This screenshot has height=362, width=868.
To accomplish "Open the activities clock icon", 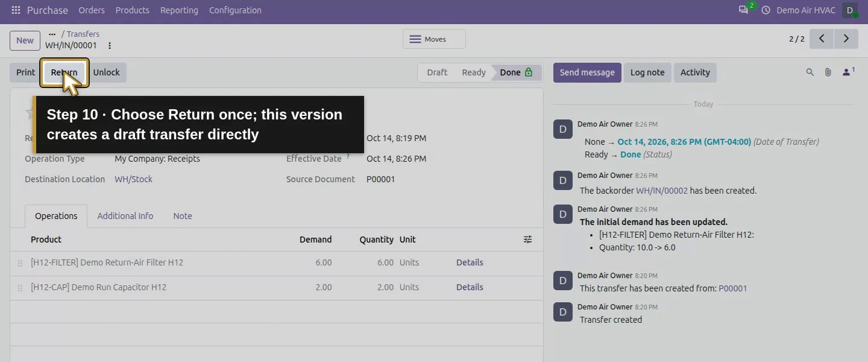I will pyautogui.click(x=766, y=10).
